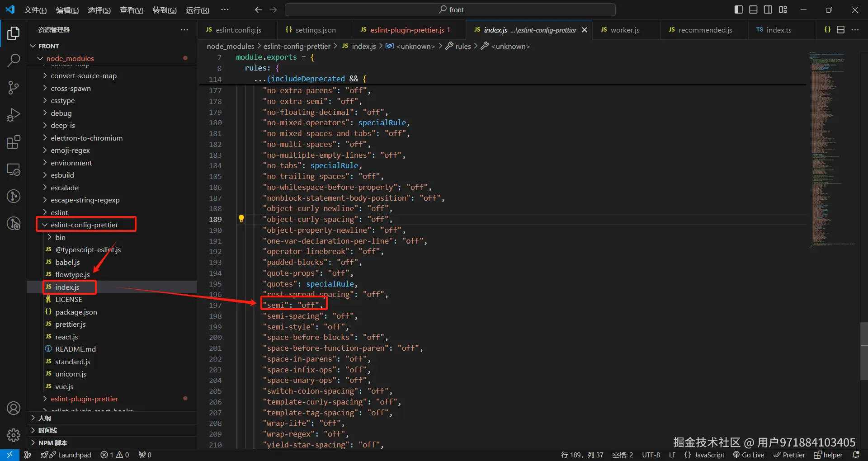Switch to the worker.js tab
868x461 pixels.
626,30
